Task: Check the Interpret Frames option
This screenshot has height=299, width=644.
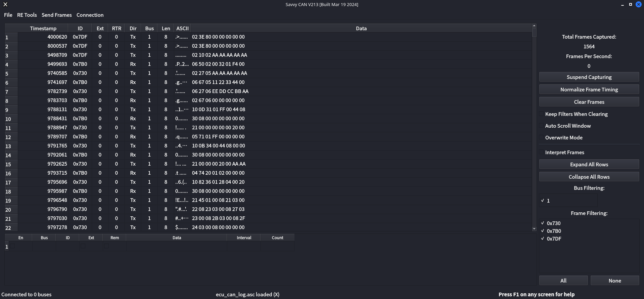Action: click(x=541, y=153)
